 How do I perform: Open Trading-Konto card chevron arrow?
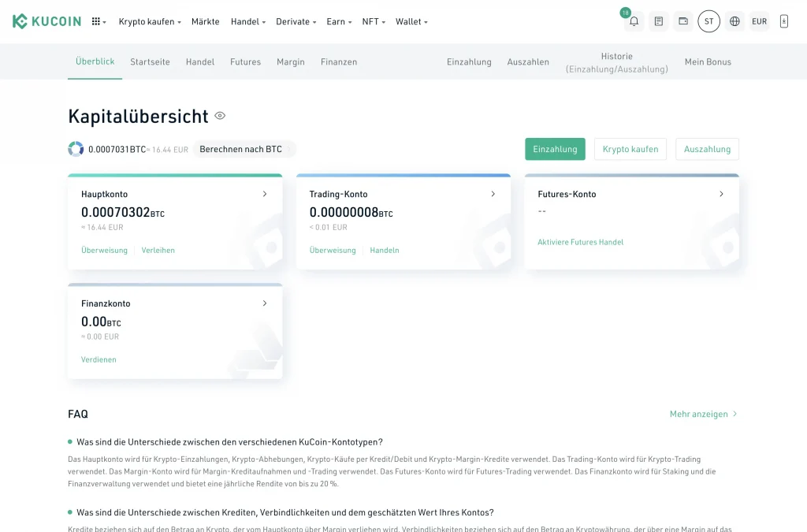pyautogui.click(x=493, y=194)
